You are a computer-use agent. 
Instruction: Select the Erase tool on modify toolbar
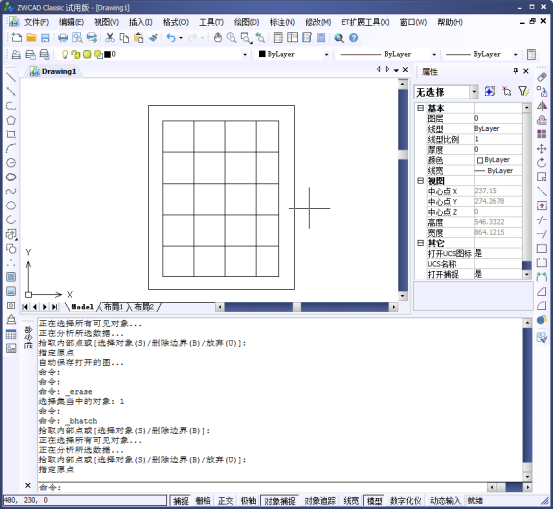[542, 77]
